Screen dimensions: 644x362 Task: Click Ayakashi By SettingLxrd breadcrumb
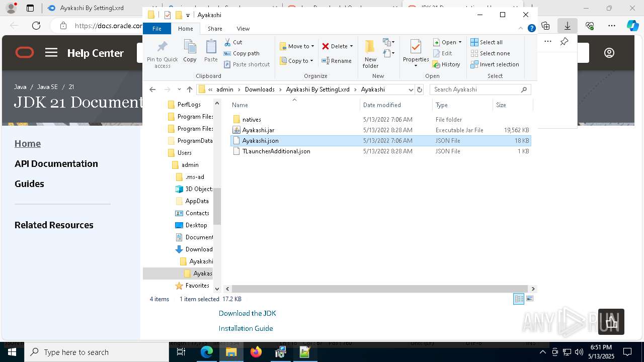click(317, 89)
